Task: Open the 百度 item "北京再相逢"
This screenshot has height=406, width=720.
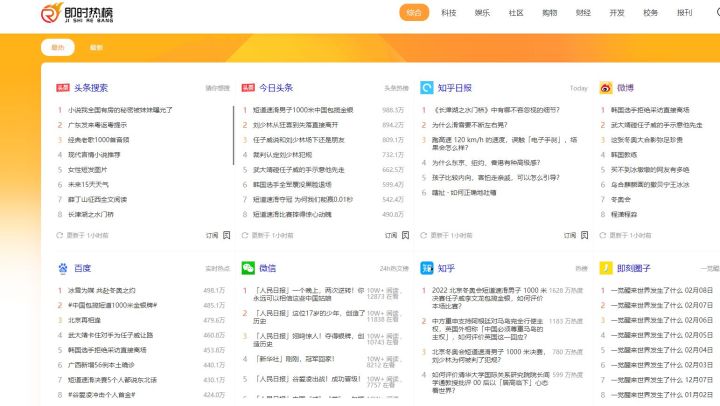Action: pyautogui.click(x=84, y=320)
